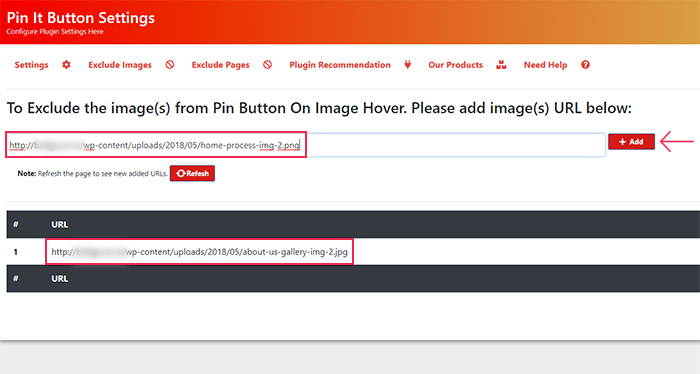700x374 pixels.
Task: Click the question mark help icon
Action: (x=585, y=65)
